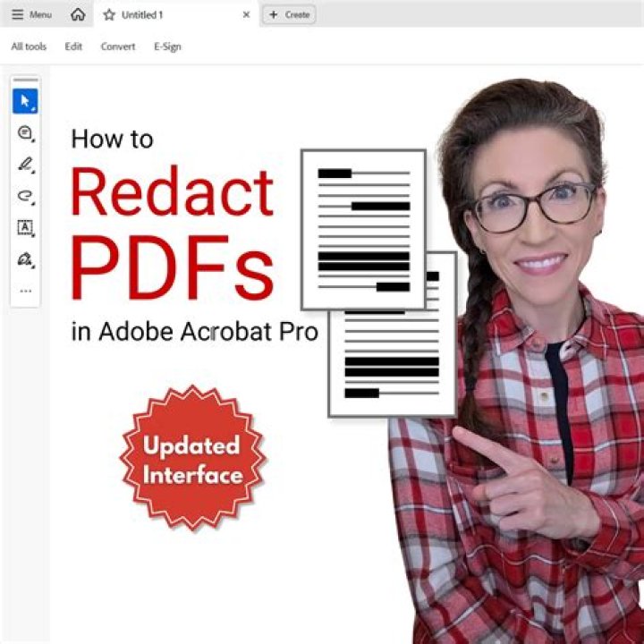Click the 'How to' text
Screen dimensions: 644x644
112,140
